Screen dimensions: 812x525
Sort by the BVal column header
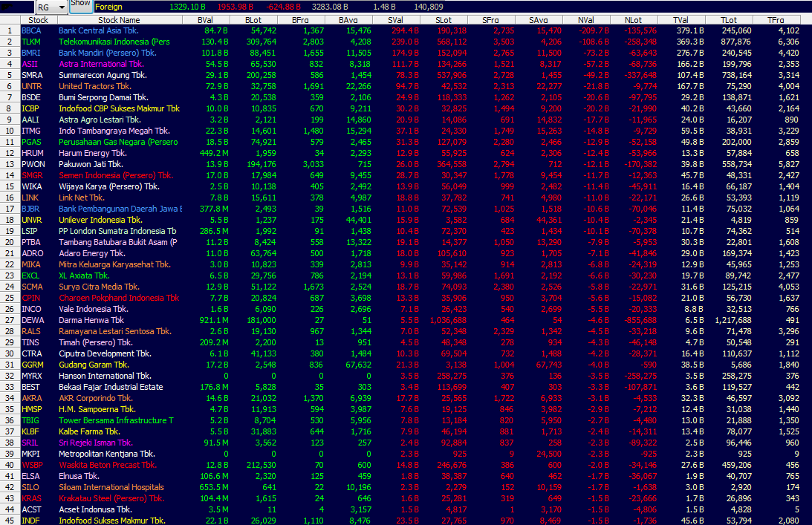click(x=206, y=20)
